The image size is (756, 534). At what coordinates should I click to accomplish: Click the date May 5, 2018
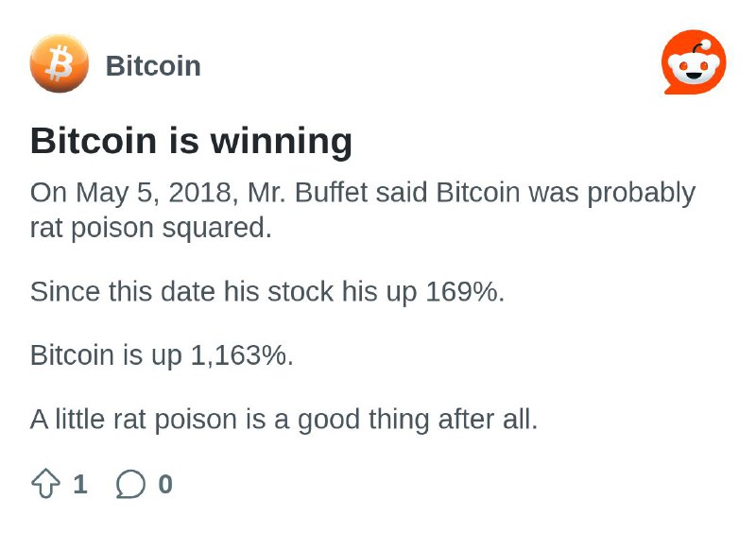tap(156, 193)
